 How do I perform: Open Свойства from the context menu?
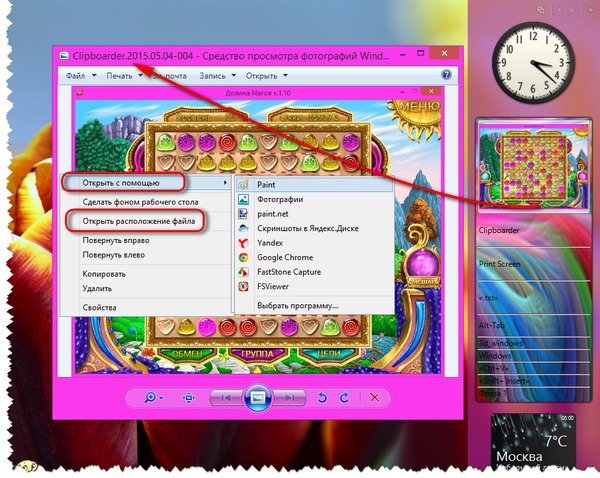tap(147, 307)
